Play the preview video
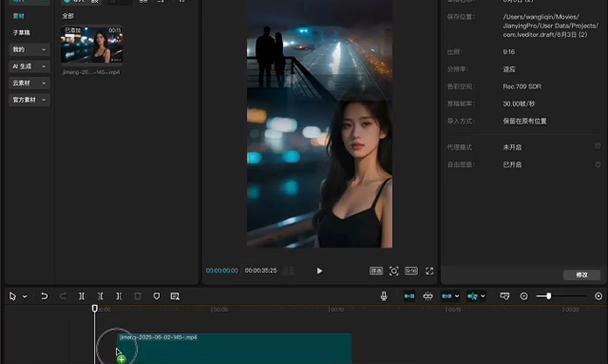608x364 pixels. pos(319,271)
